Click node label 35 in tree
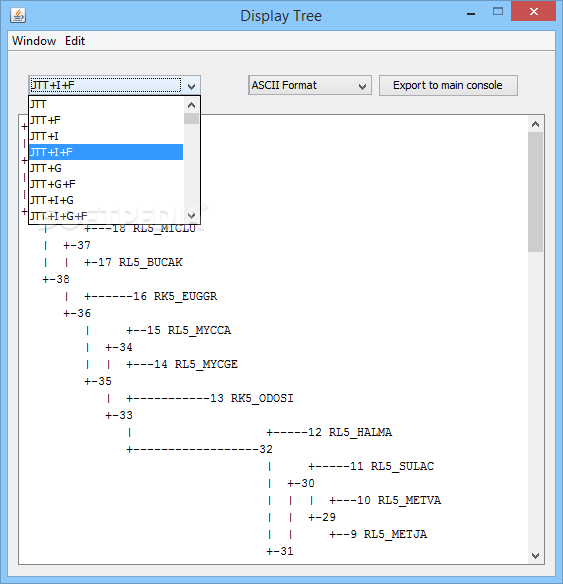The width and height of the screenshot is (563, 584). 105,381
